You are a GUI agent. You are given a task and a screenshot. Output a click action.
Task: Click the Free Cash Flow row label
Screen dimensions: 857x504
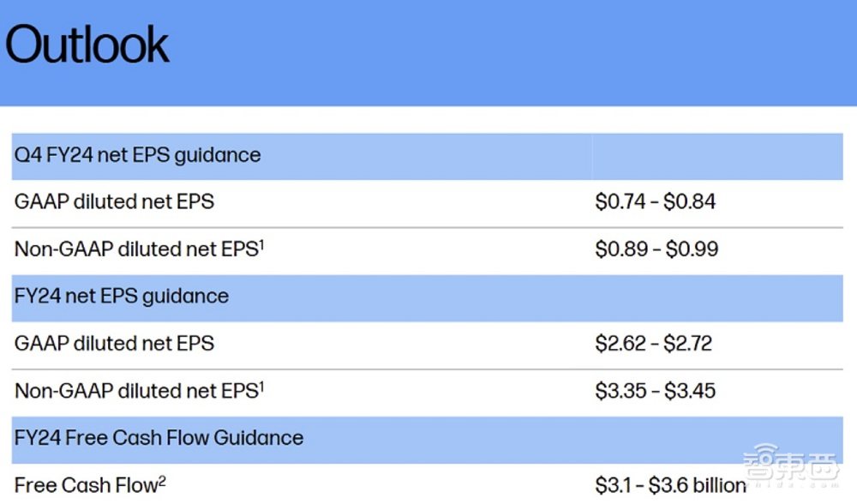pyautogui.click(x=86, y=485)
